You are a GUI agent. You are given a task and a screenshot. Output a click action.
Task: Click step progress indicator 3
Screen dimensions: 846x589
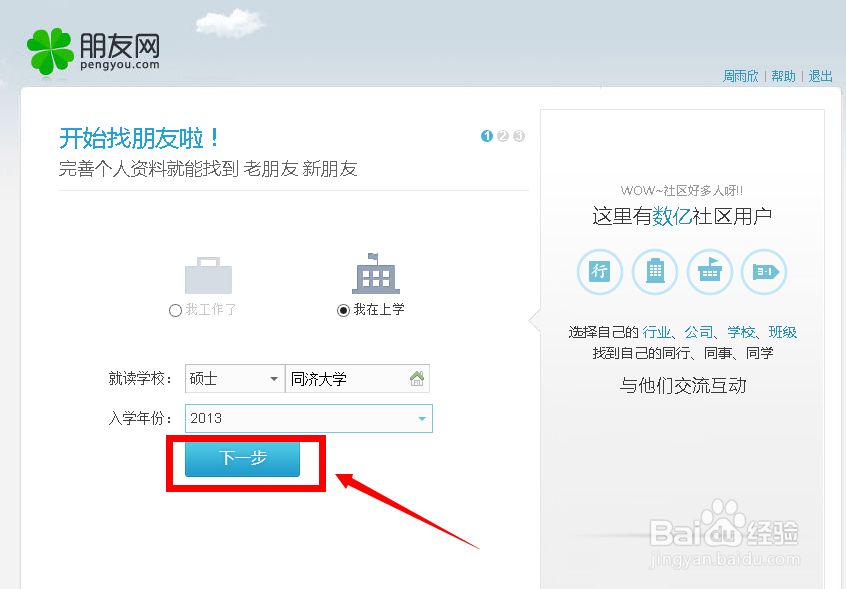(x=519, y=136)
